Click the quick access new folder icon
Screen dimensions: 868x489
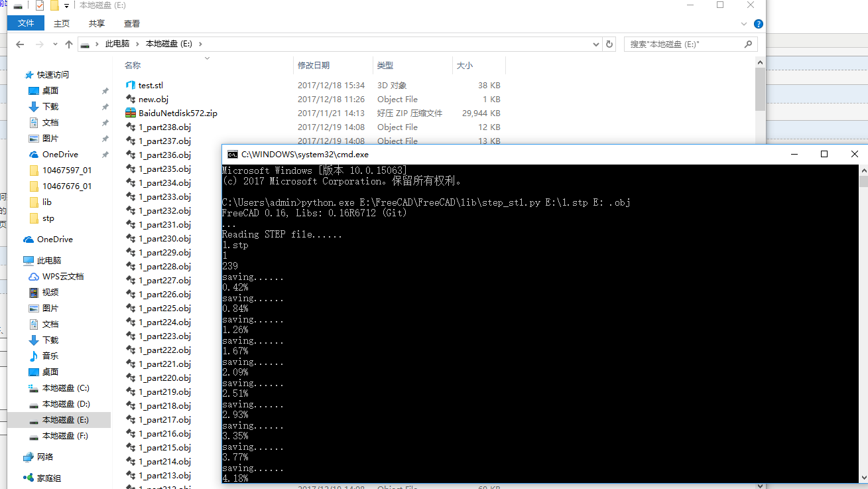[x=54, y=5]
